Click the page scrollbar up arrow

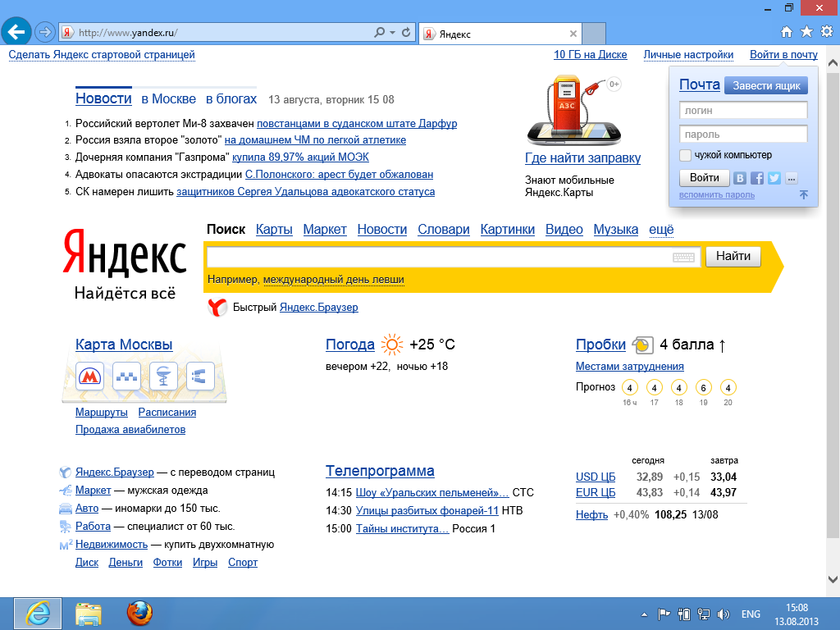(x=833, y=63)
